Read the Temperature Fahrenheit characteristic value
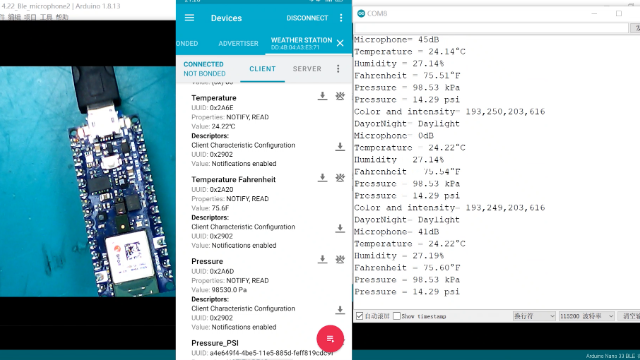The width and height of the screenshot is (640, 360). click(x=322, y=178)
